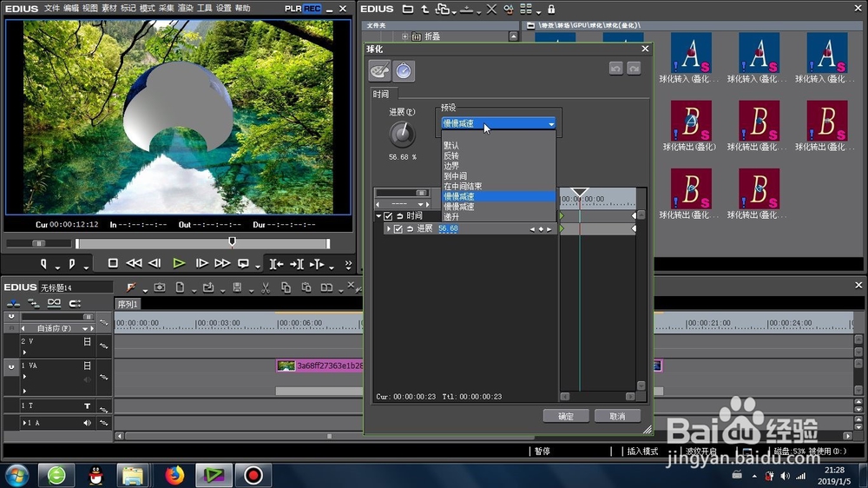Open the 自适应 timeline scale dropdown
868x488 pixels.
[85, 328]
